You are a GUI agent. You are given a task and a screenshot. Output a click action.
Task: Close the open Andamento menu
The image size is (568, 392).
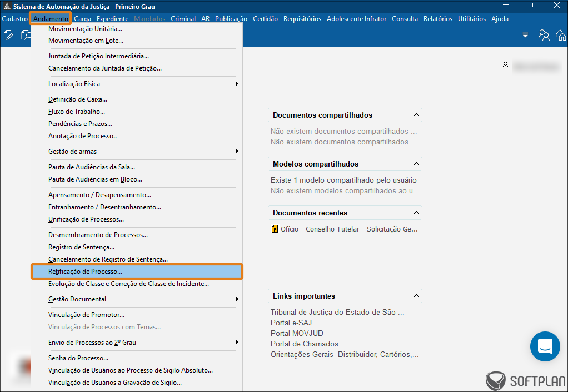pyautogui.click(x=51, y=19)
